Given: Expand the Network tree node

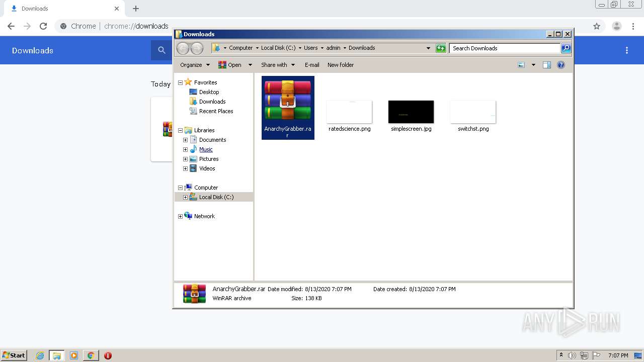Looking at the screenshot, I should tap(180, 216).
